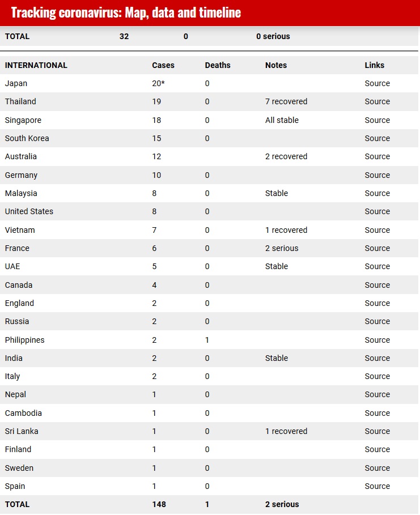
Task: Click the Tracking coronavirus header title
Action: (126, 12)
